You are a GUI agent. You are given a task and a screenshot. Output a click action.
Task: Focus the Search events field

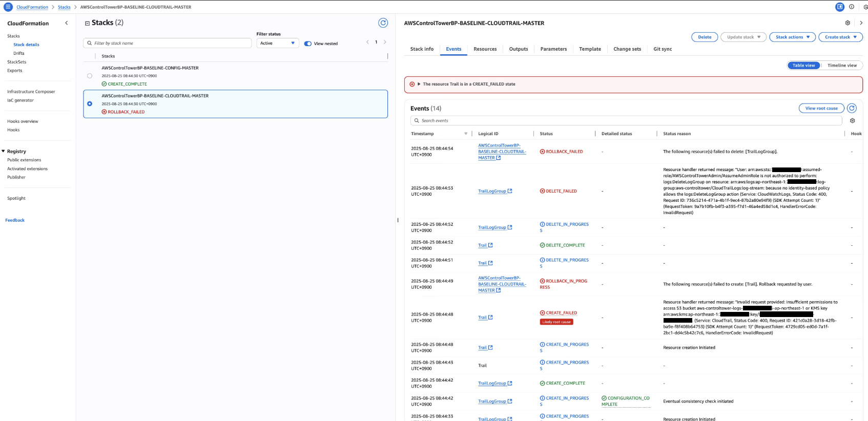coord(626,121)
